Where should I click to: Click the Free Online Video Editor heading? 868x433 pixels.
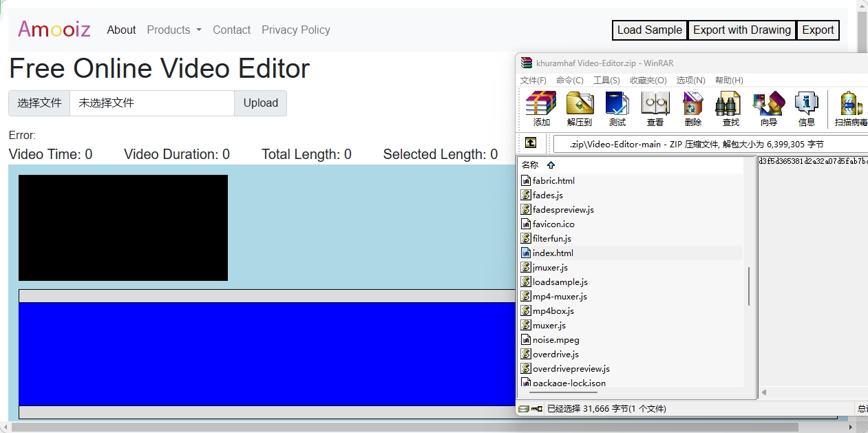(x=159, y=69)
